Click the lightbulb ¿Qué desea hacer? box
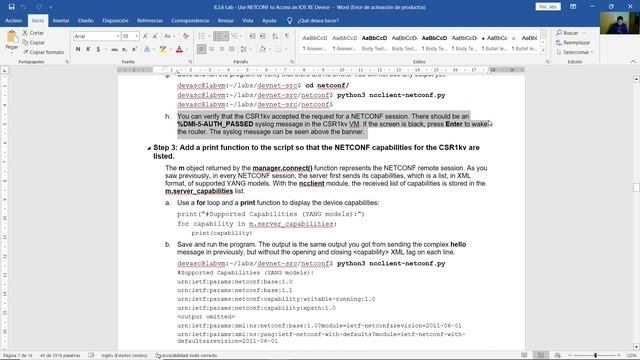This screenshot has height=360, width=640. 313,20
